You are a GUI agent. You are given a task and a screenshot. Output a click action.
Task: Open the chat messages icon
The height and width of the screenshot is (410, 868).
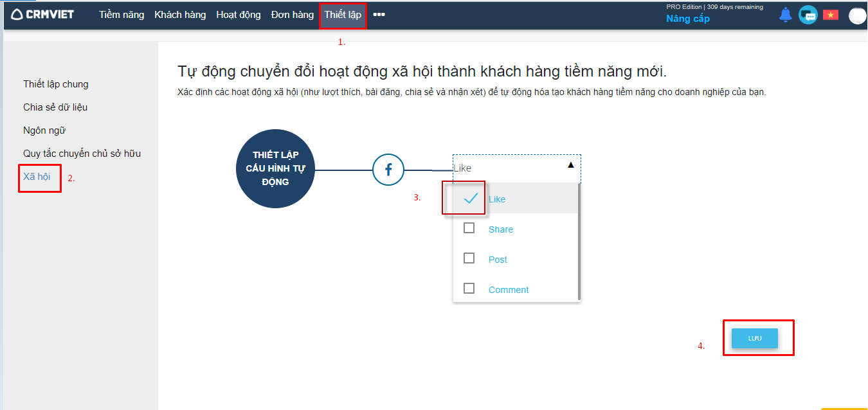pyautogui.click(x=808, y=15)
